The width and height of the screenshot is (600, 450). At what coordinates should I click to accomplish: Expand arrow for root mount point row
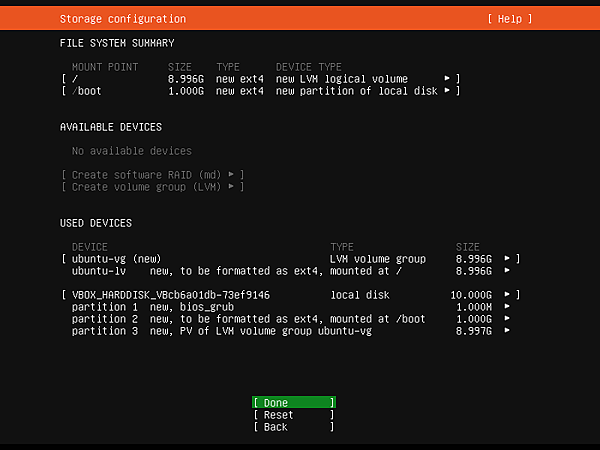click(447, 78)
